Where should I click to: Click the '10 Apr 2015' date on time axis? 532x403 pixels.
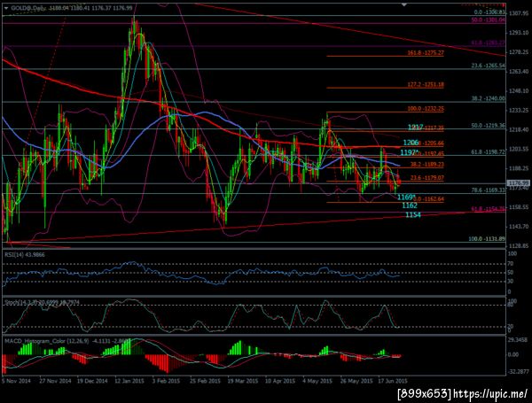pyautogui.click(x=280, y=381)
